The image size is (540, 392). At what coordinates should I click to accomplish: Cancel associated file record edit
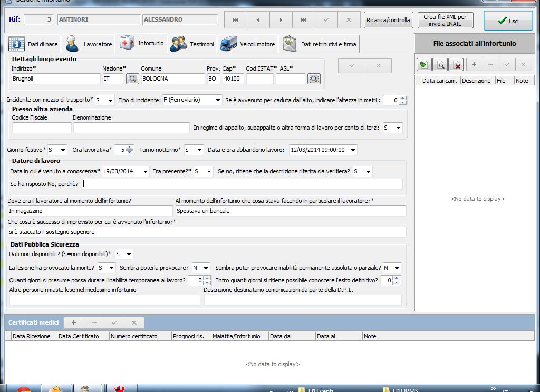click(524, 64)
